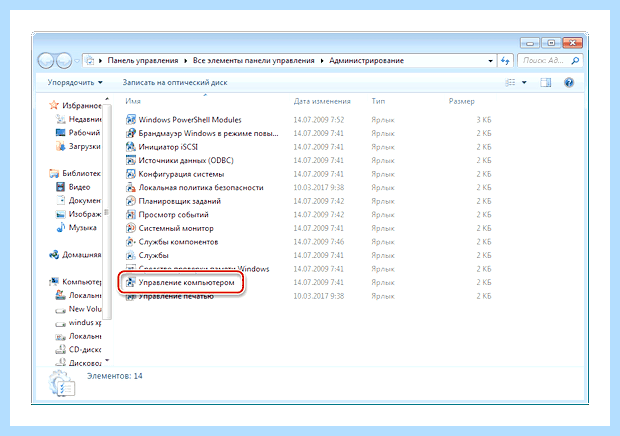Click the Источники данных (ODBC) icon

[130, 160]
